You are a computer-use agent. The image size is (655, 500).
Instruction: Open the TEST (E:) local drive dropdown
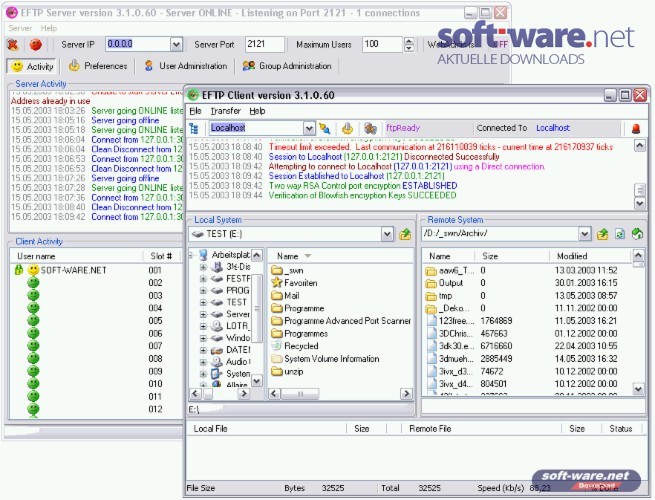(387, 234)
